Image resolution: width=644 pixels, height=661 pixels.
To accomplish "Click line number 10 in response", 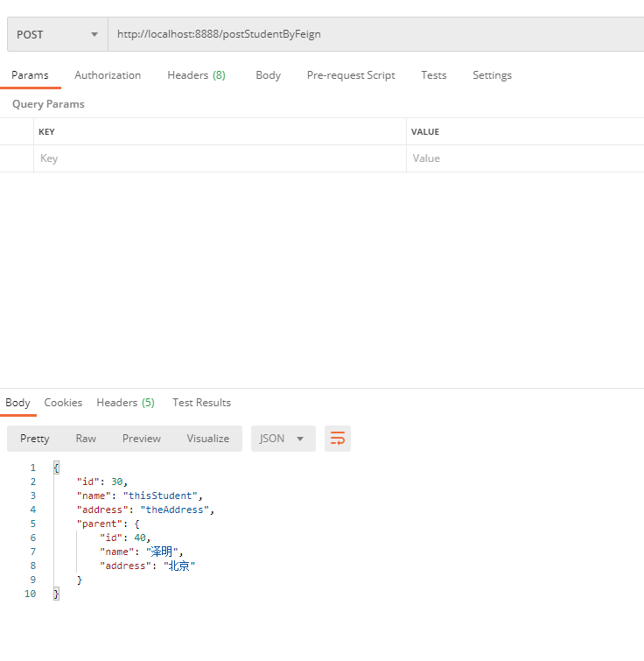I will coord(31,594).
